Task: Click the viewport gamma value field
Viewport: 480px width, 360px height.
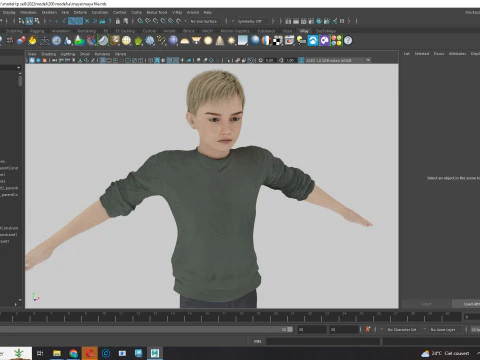Action: [290, 60]
